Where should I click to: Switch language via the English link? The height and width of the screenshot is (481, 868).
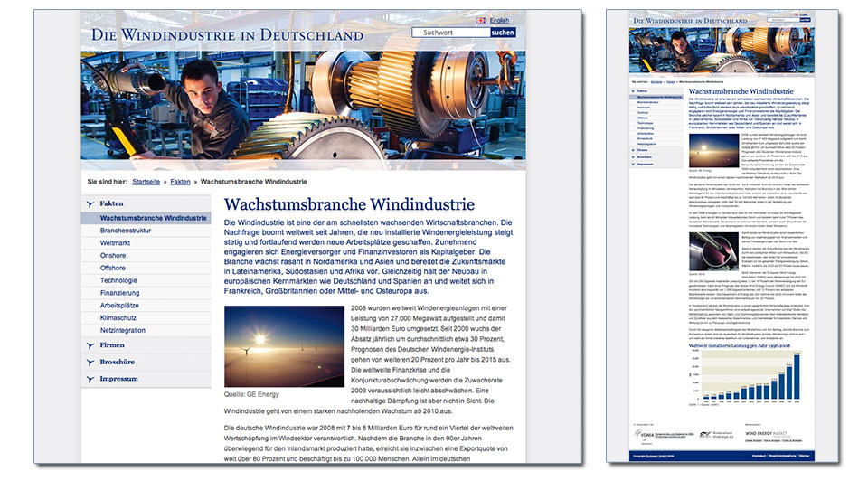pos(499,21)
